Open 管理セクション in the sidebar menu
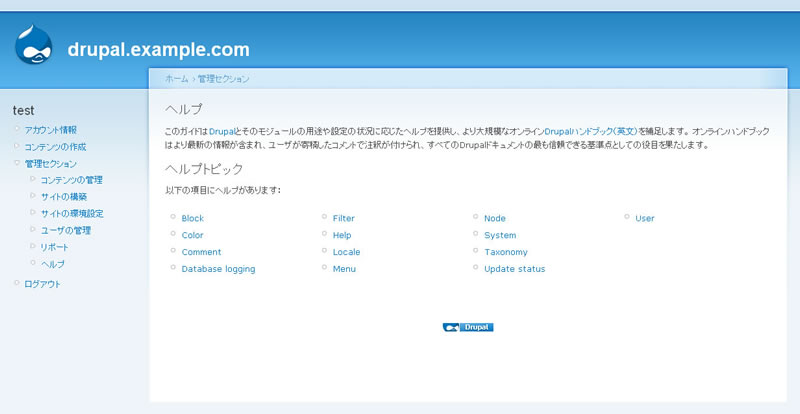 coord(51,164)
